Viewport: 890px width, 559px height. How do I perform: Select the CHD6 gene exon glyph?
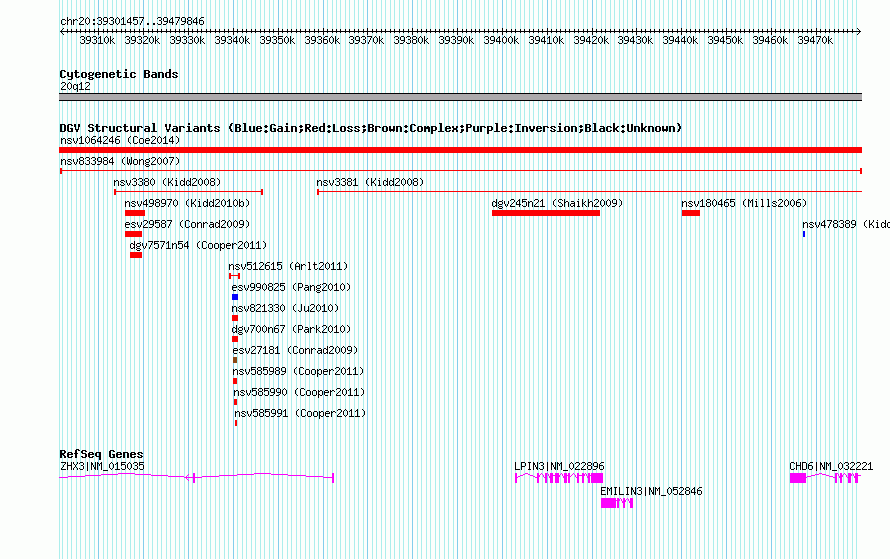click(x=825, y=478)
